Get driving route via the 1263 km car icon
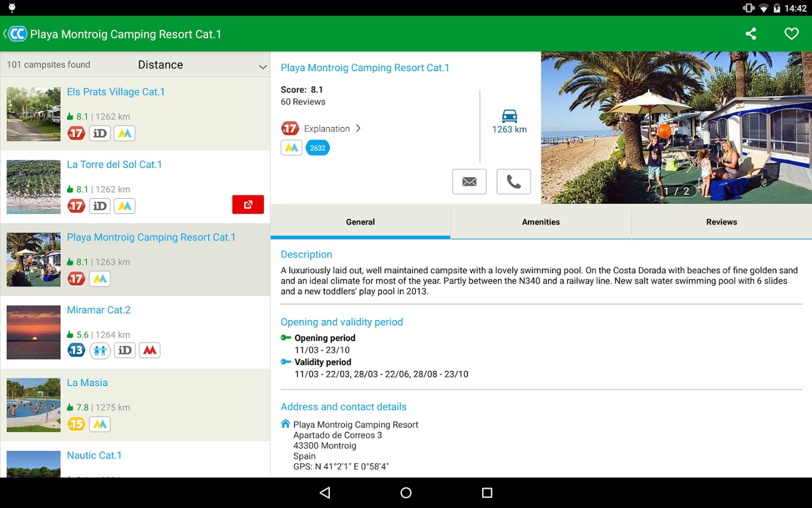Screen dimensions: 812x508 [x=509, y=121]
